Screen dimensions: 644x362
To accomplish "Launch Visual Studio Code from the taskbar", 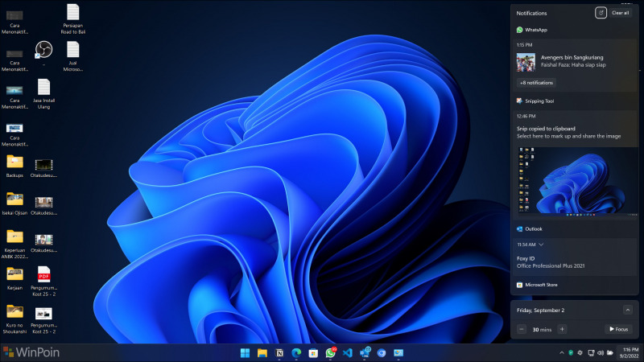I will pos(348,352).
